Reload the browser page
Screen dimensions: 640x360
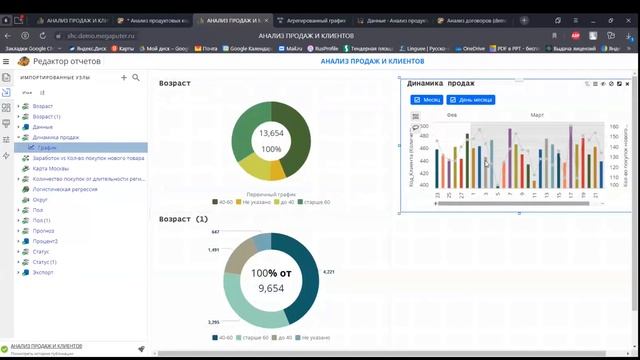pos(42,36)
